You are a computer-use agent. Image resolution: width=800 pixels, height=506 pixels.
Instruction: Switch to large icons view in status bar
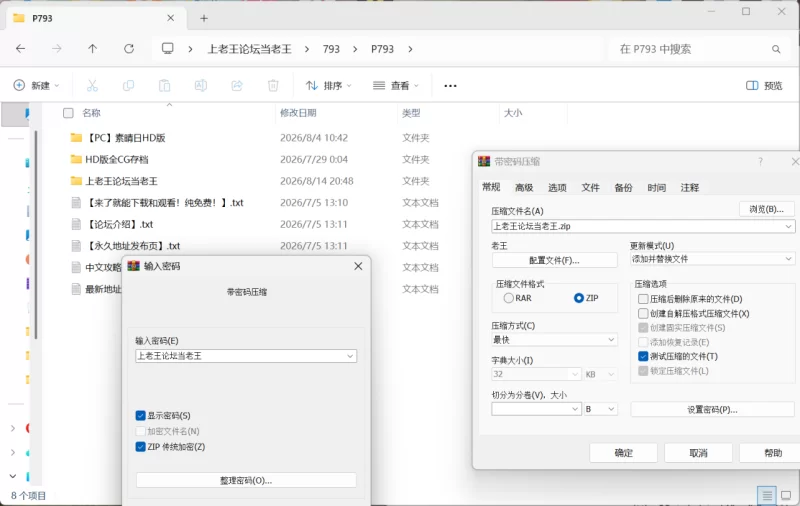point(786,495)
